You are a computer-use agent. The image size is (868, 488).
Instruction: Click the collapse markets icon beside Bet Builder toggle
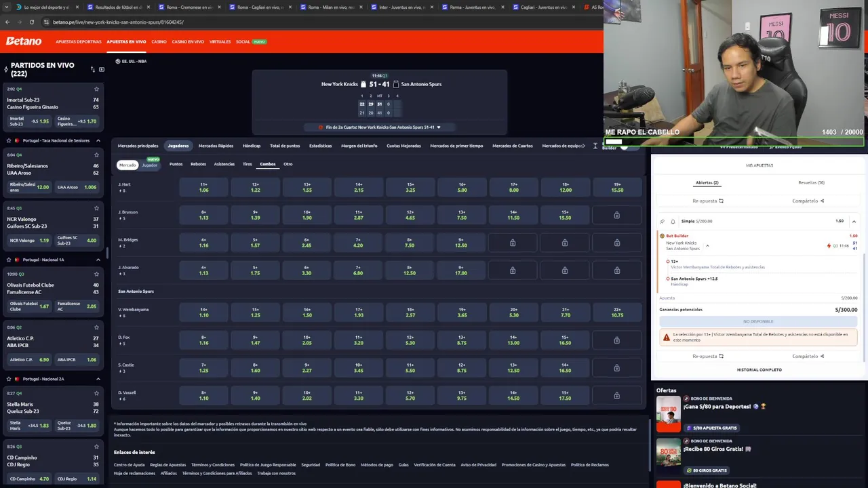595,146
